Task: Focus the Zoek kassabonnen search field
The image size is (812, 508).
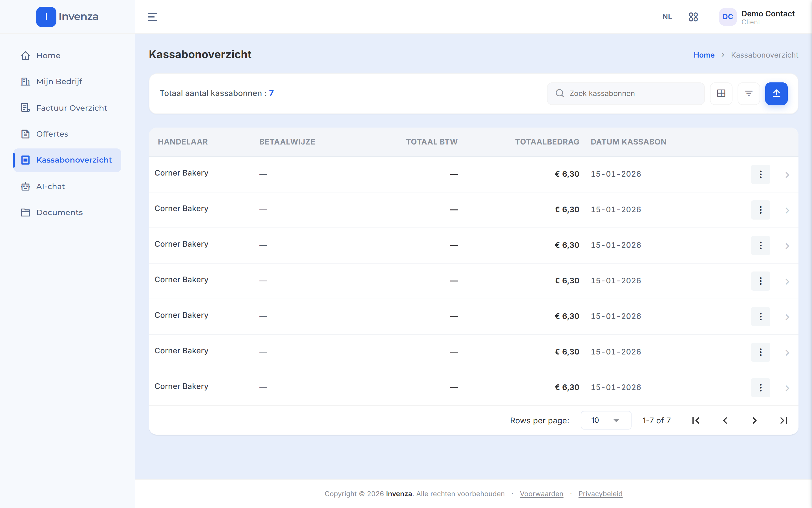Action: (x=625, y=93)
